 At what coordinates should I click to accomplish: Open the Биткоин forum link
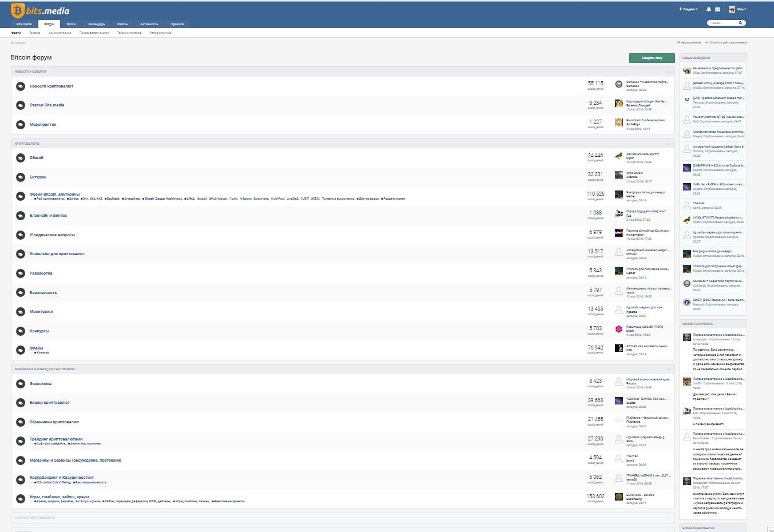(38, 177)
